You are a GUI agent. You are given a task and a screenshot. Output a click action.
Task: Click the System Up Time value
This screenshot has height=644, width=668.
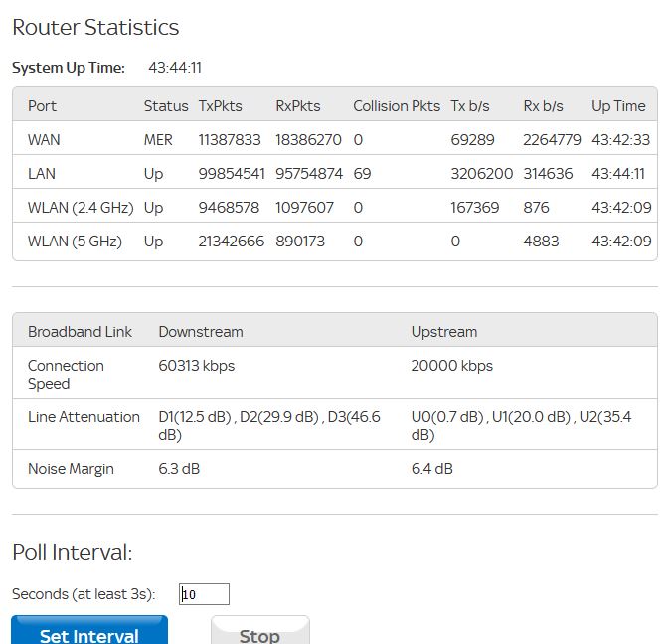click(175, 68)
